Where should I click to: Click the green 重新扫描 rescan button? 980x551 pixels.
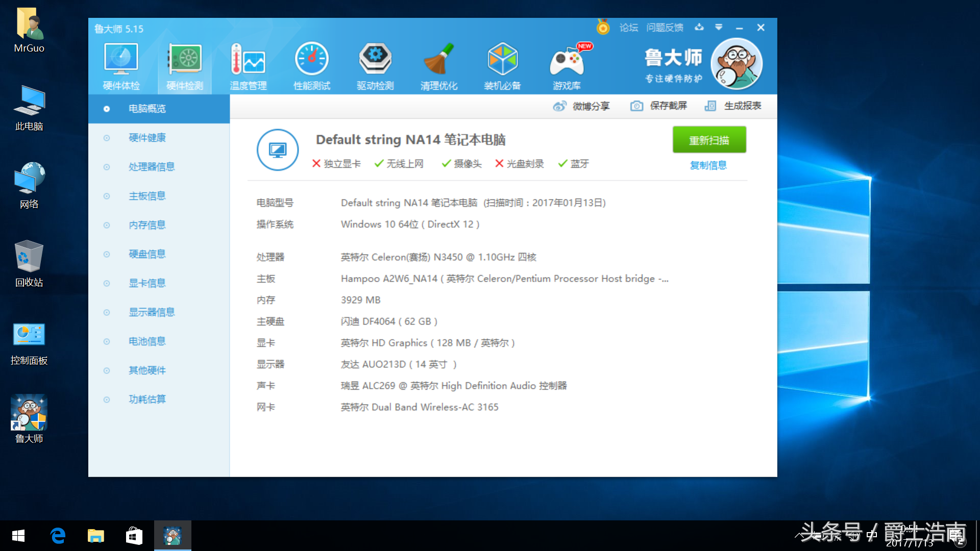pos(709,140)
